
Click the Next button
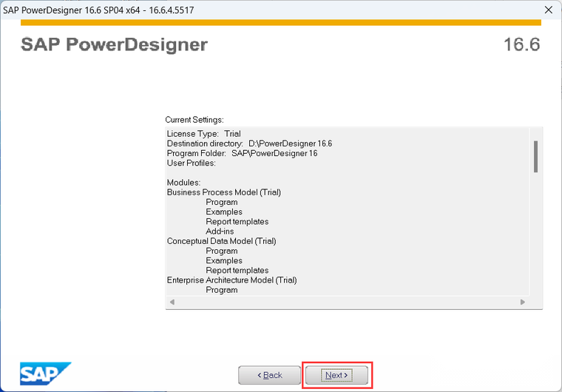pyautogui.click(x=336, y=375)
